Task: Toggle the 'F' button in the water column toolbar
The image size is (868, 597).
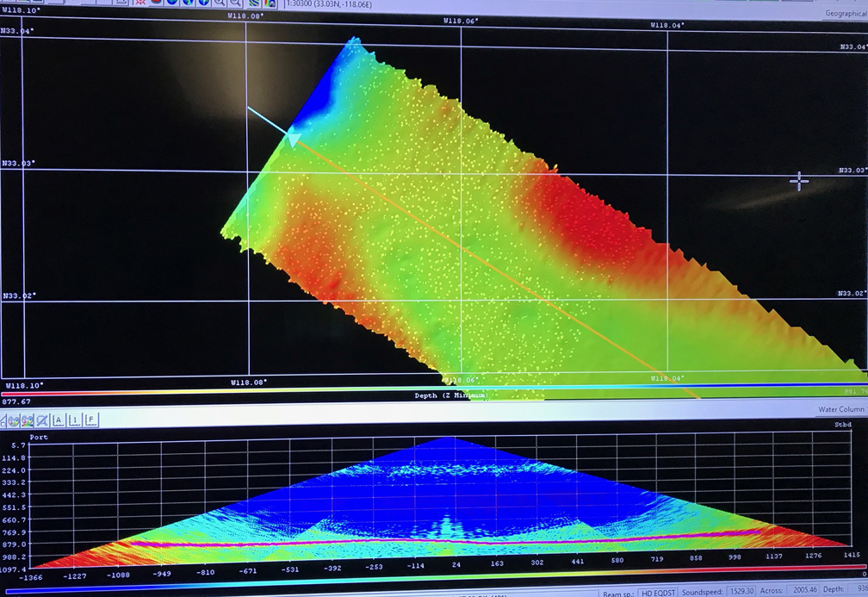Action: coord(90,420)
